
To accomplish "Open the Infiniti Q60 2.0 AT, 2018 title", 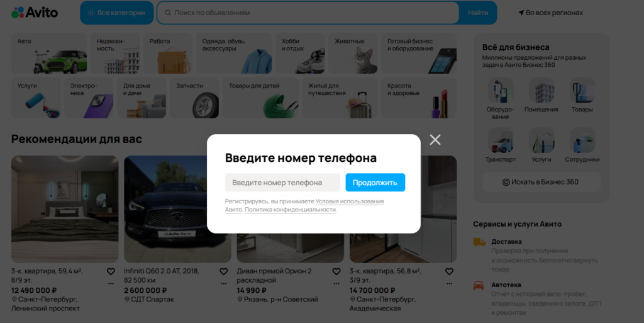I will tap(162, 275).
